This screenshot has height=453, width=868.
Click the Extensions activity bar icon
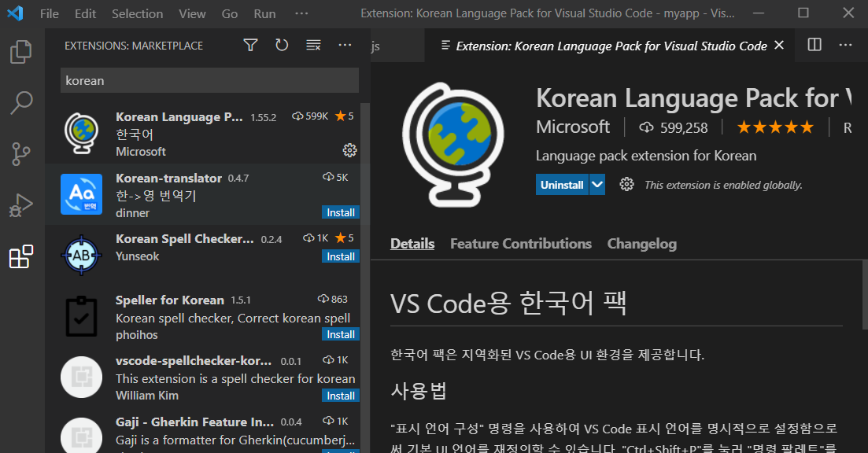tap(21, 256)
